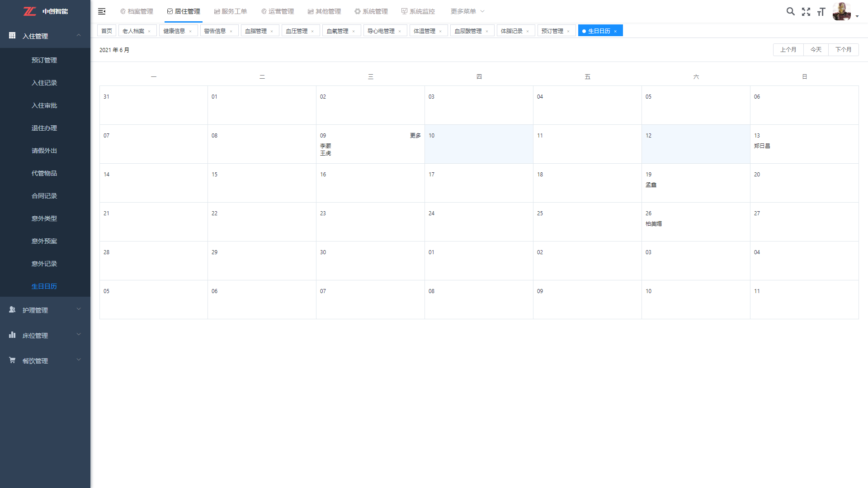
Task: Open the font size settings icon
Action: point(821,12)
